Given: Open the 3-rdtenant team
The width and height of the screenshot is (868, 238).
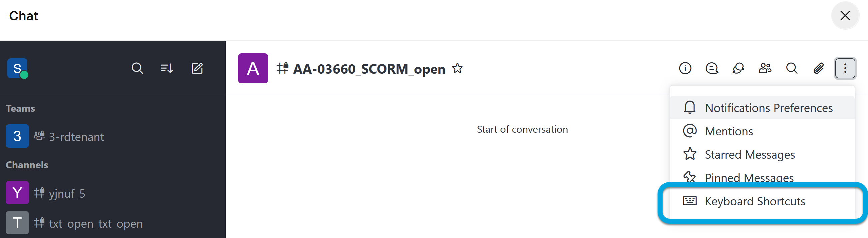Looking at the screenshot, I should point(76,137).
